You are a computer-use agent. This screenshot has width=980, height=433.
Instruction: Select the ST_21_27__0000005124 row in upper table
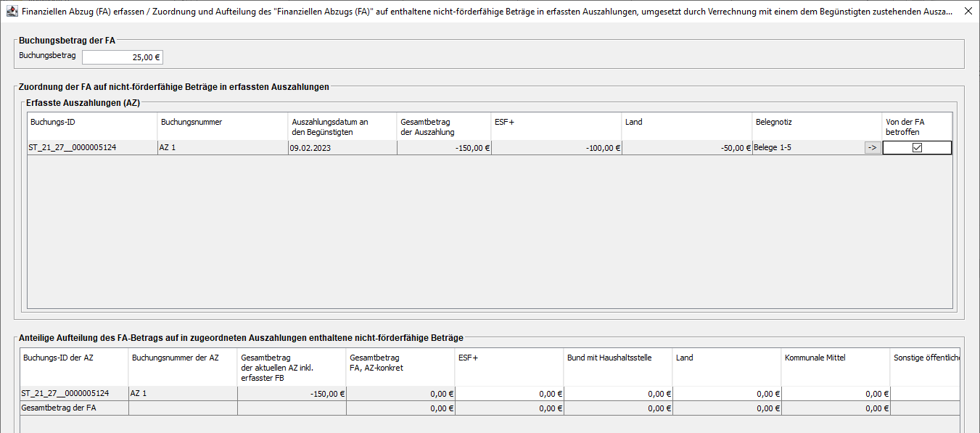click(92, 148)
